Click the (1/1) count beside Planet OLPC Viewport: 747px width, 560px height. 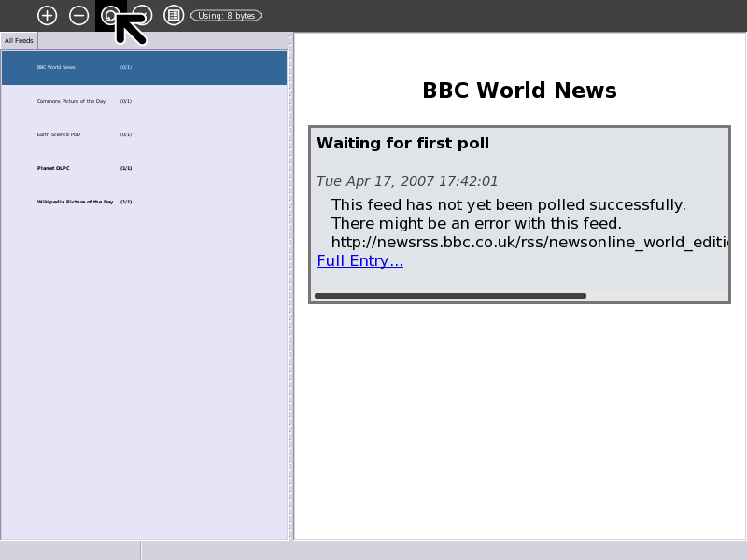tap(126, 168)
